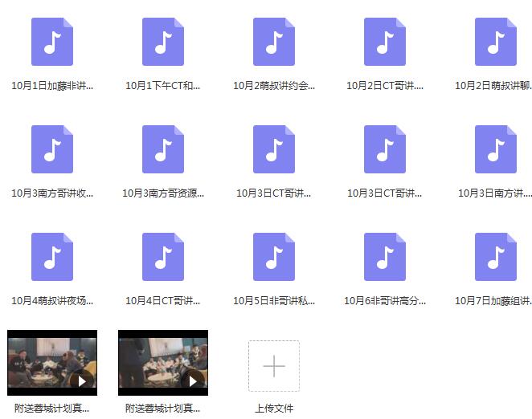Viewport: 532px width, 419px height.
Task: Click the music icon of 10月2萌叔讲约会...
Action: tap(274, 42)
